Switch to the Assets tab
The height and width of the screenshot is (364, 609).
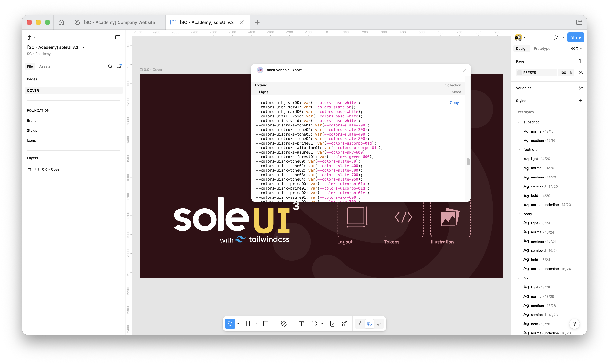coord(45,66)
